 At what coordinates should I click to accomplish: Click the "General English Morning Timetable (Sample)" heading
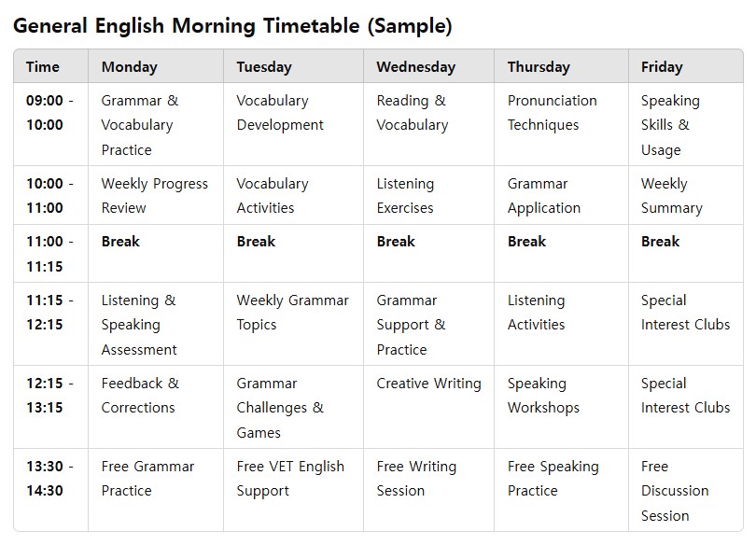(x=232, y=26)
